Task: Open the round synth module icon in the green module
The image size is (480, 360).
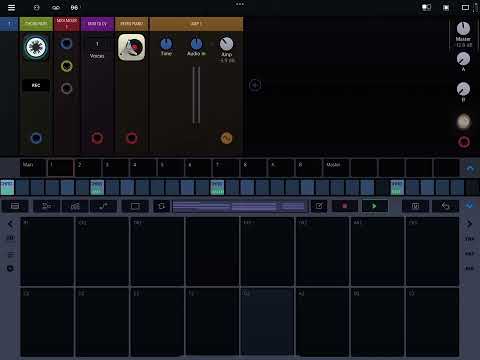Action: [x=36, y=47]
